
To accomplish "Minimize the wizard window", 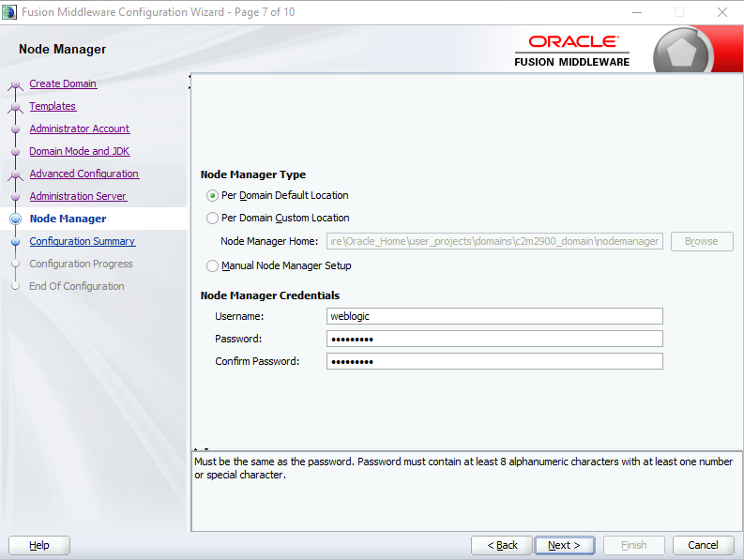I will (x=637, y=12).
